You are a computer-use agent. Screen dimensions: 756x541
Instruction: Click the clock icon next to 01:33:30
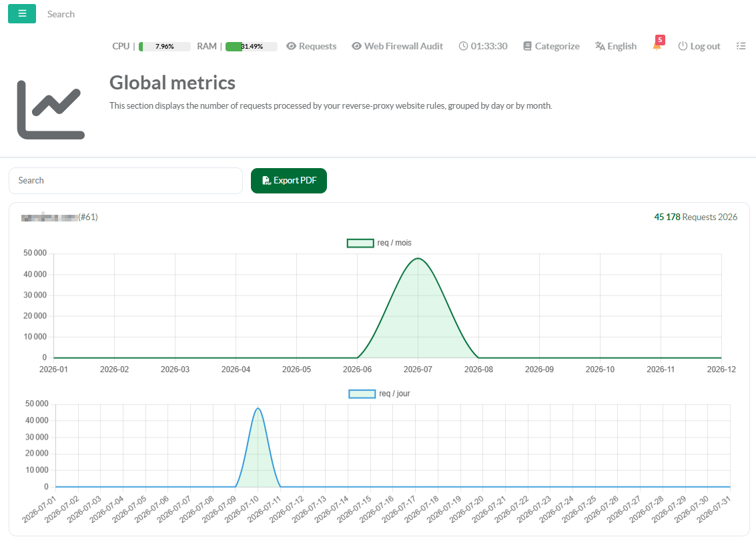point(463,46)
